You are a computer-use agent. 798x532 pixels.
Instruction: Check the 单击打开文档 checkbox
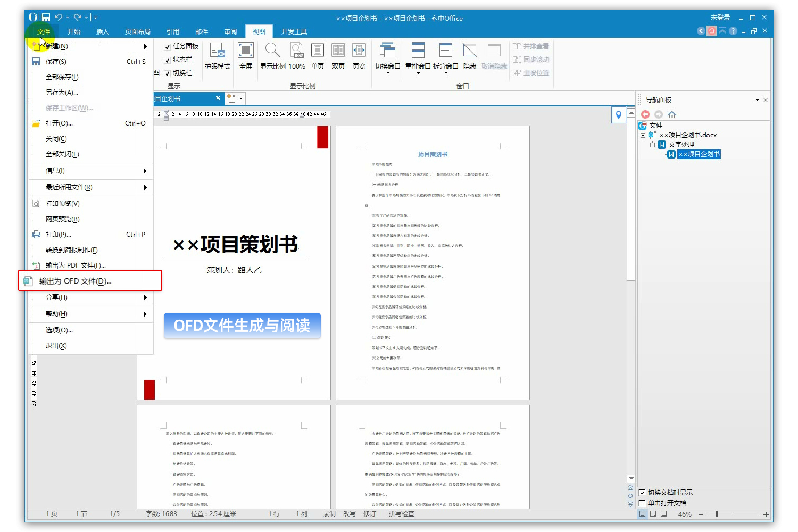[642, 502]
